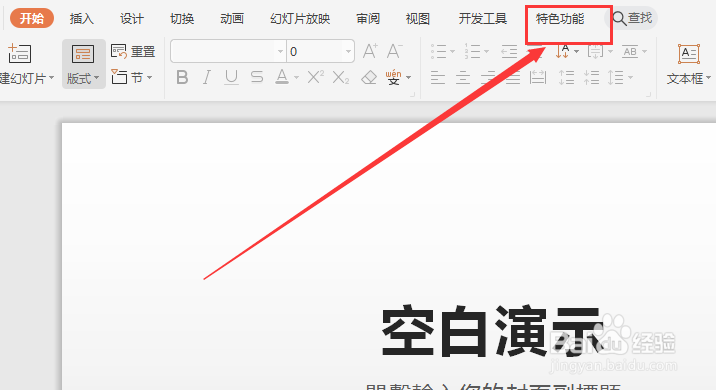
Task: Click the decrease indent icon
Action: click(509, 52)
